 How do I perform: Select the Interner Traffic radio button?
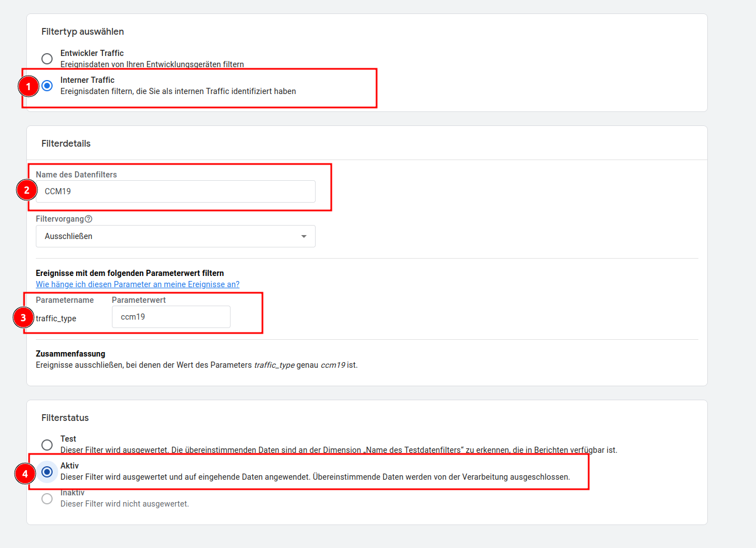point(47,86)
